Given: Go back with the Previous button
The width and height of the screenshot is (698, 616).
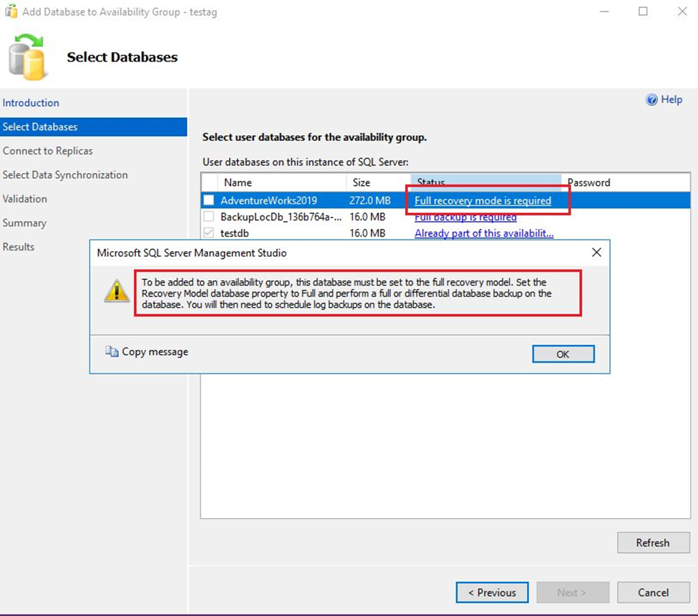Looking at the screenshot, I should (492, 592).
